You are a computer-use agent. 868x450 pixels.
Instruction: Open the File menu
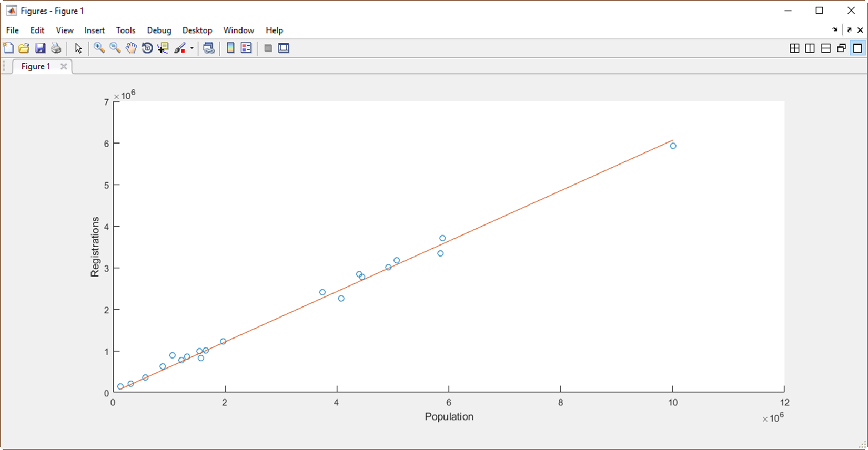pyautogui.click(x=13, y=30)
